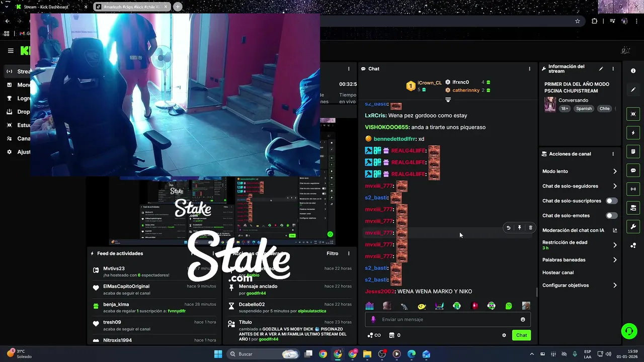
Task: Reply to the hovered chat message
Action: click(508, 228)
